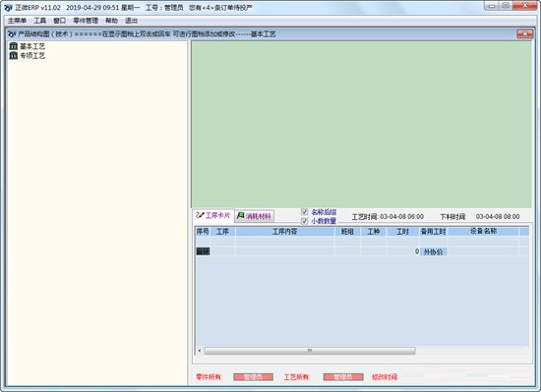Click the green drawing display area

361,125
